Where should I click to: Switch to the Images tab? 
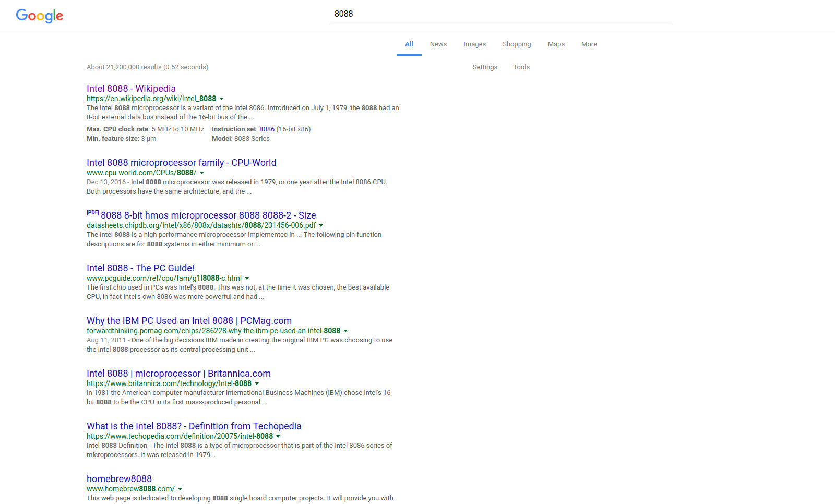point(474,44)
